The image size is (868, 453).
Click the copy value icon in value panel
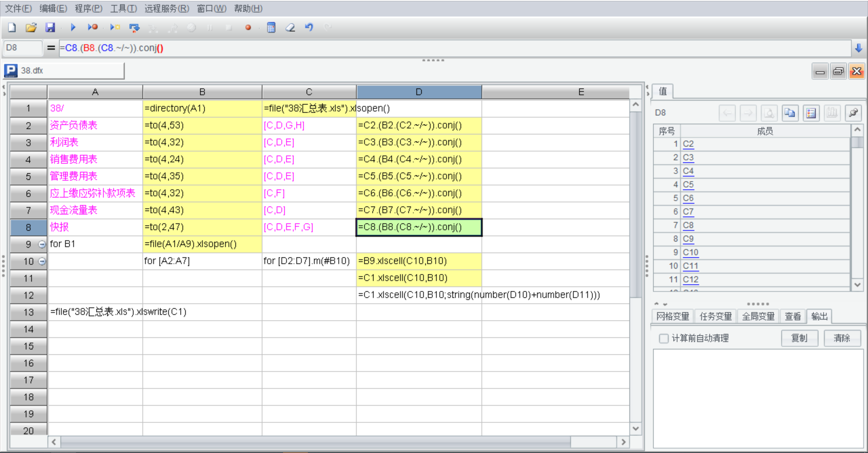point(790,113)
